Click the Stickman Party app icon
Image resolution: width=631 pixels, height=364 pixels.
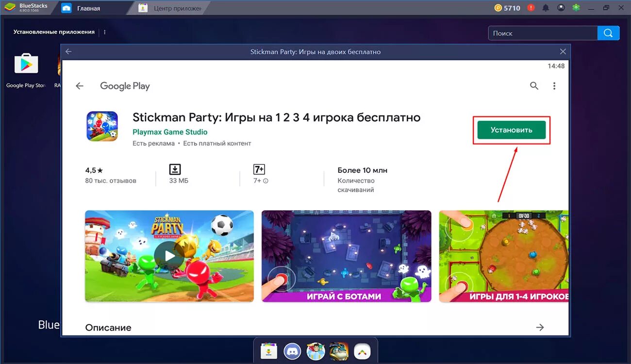click(x=102, y=126)
